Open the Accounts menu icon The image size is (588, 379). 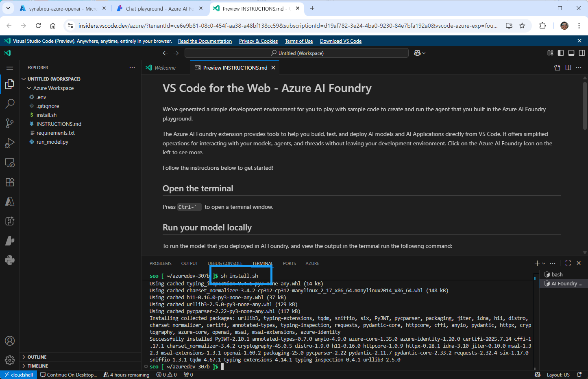pos(10,341)
